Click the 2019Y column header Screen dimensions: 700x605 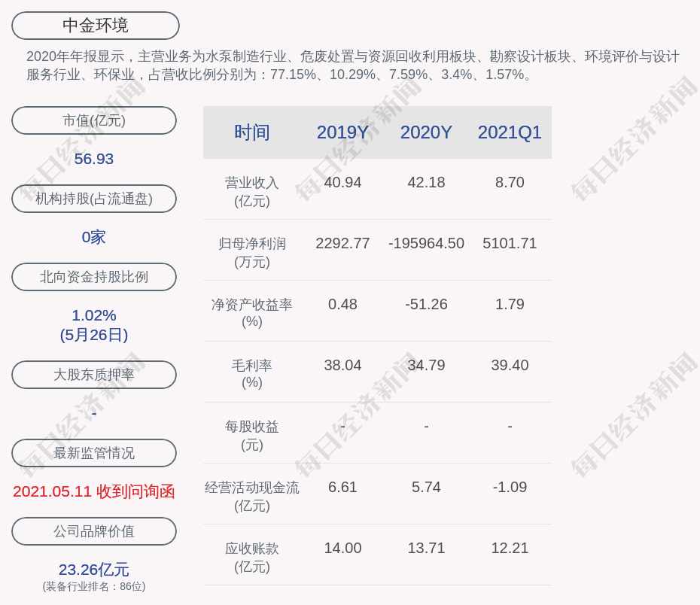click(342, 132)
